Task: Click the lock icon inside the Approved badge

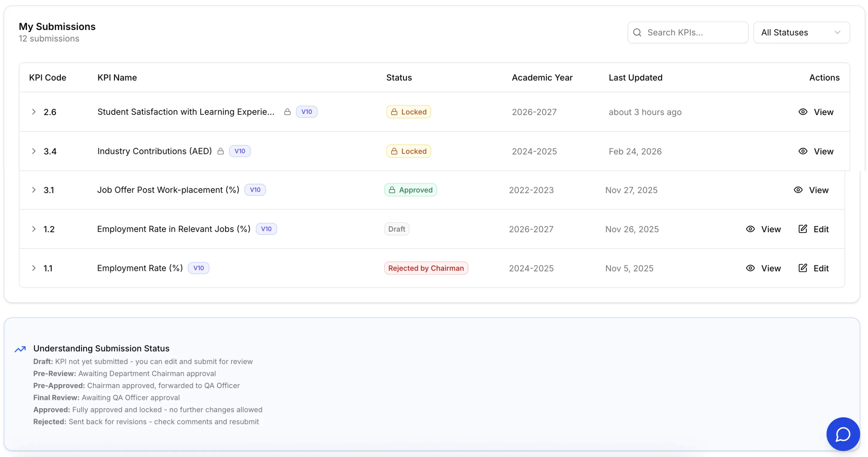Action: 393,190
